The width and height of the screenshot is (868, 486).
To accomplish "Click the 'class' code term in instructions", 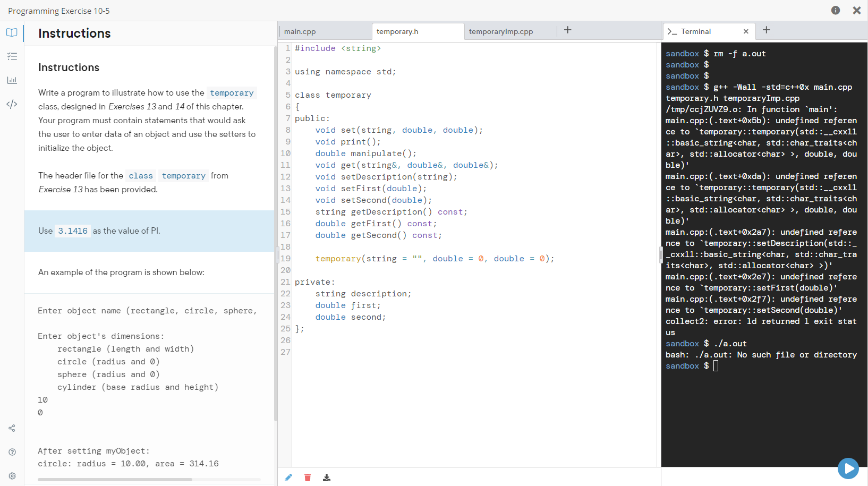I will point(141,176).
